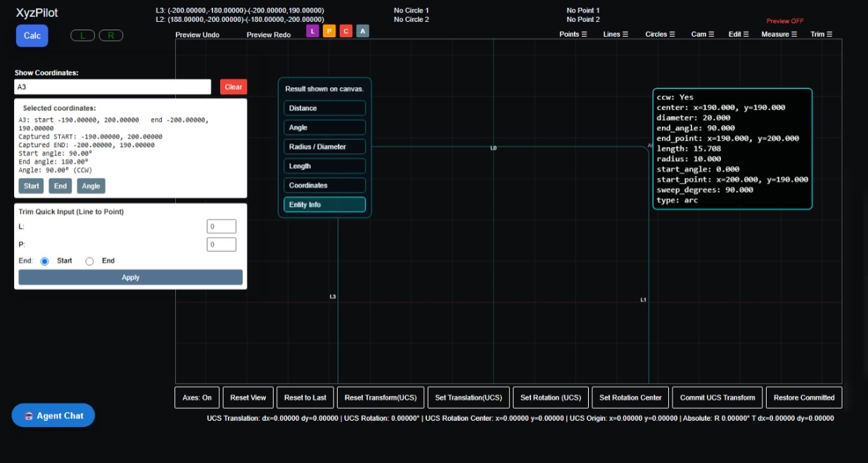Click Set Rotation (UCS)
The image size is (868, 463).
[x=551, y=398]
